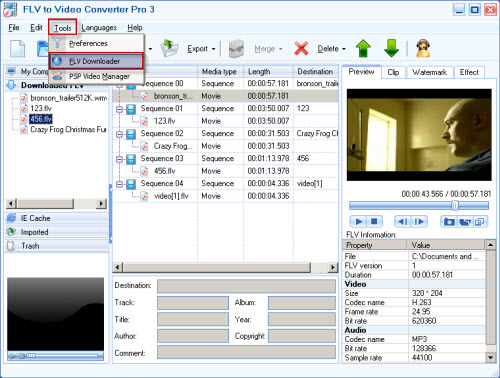Viewport: 500px width, 378px height.
Task: Click the Comment input field
Action: pyautogui.click(x=246, y=352)
